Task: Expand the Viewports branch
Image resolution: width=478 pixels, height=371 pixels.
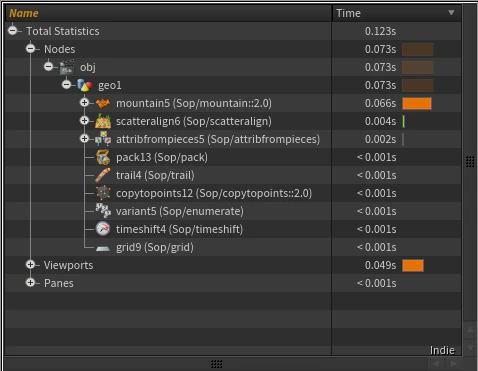Action: click(31, 265)
